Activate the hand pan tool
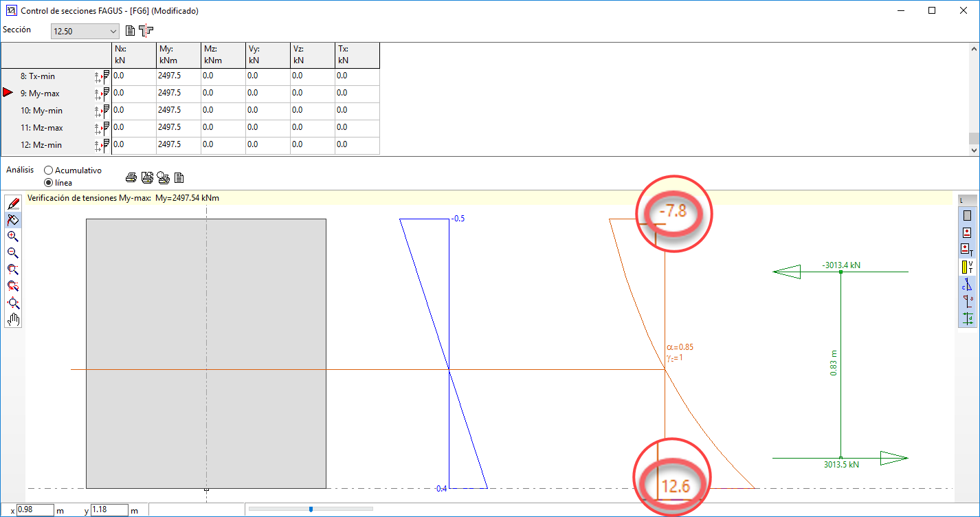Viewport: 980px width, 517px height. coord(12,320)
